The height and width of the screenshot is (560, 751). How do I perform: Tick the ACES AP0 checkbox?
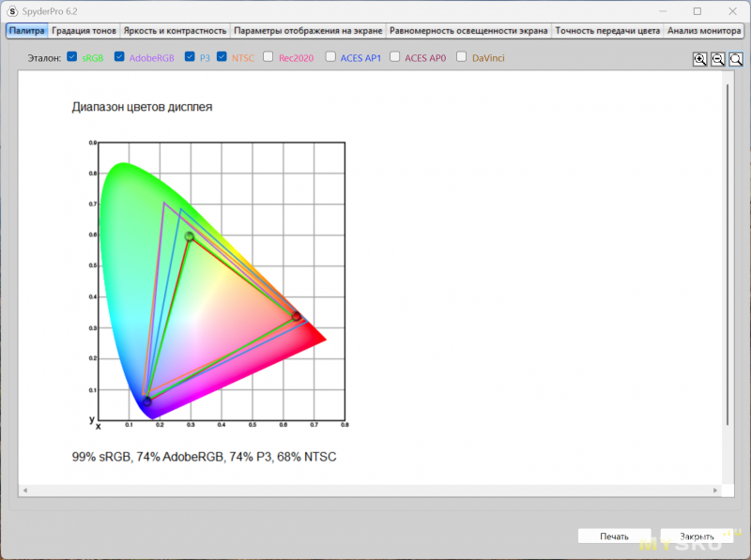click(395, 57)
